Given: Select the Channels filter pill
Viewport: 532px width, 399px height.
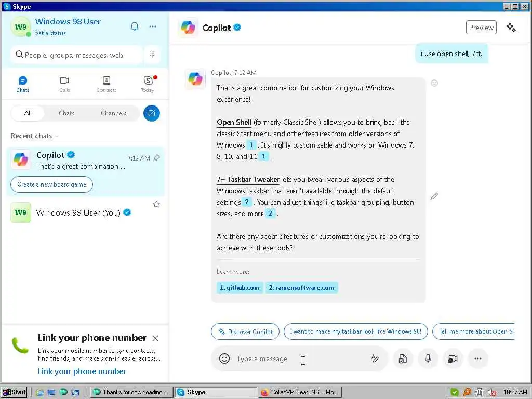Looking at the screenshot, I should pyautogui.click(x=113, y=113).
